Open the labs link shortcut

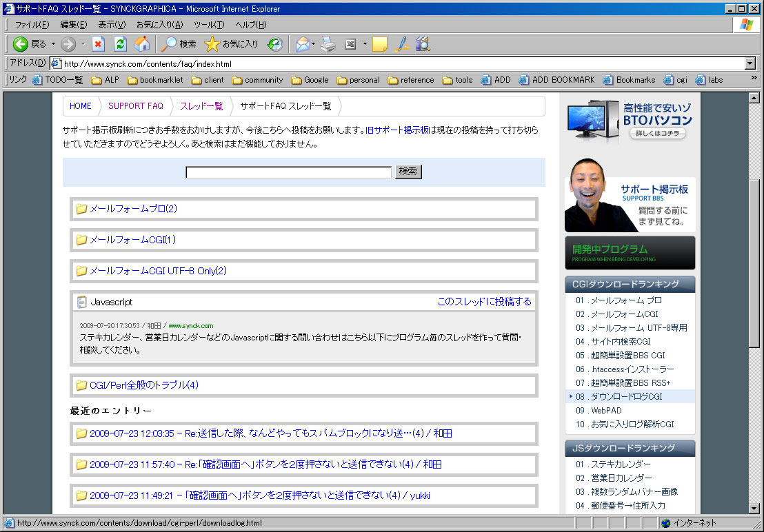click(x=710, y=80)
